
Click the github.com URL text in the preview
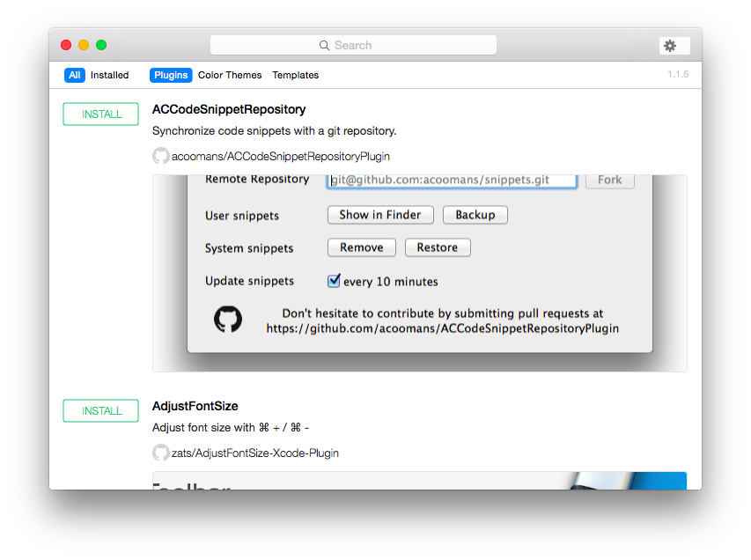[x=443, y=328]
